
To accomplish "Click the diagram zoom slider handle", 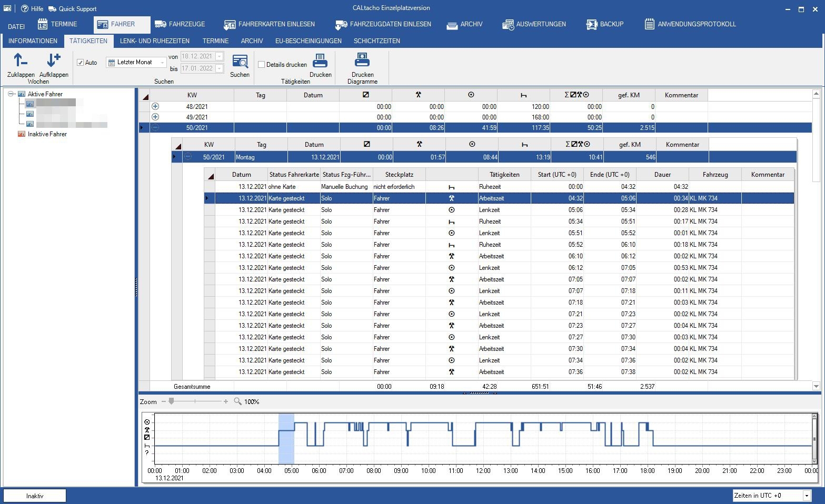I will pos(171,401).
